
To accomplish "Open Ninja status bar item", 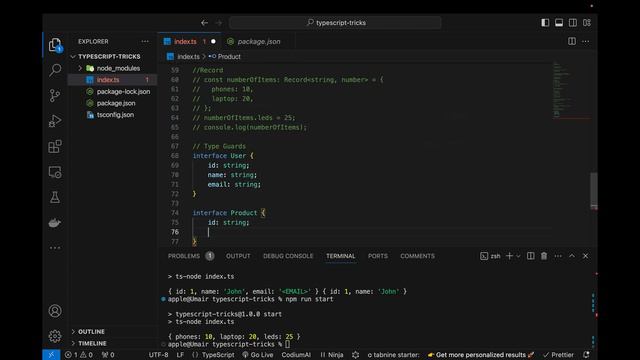I will tap(331, 355).
